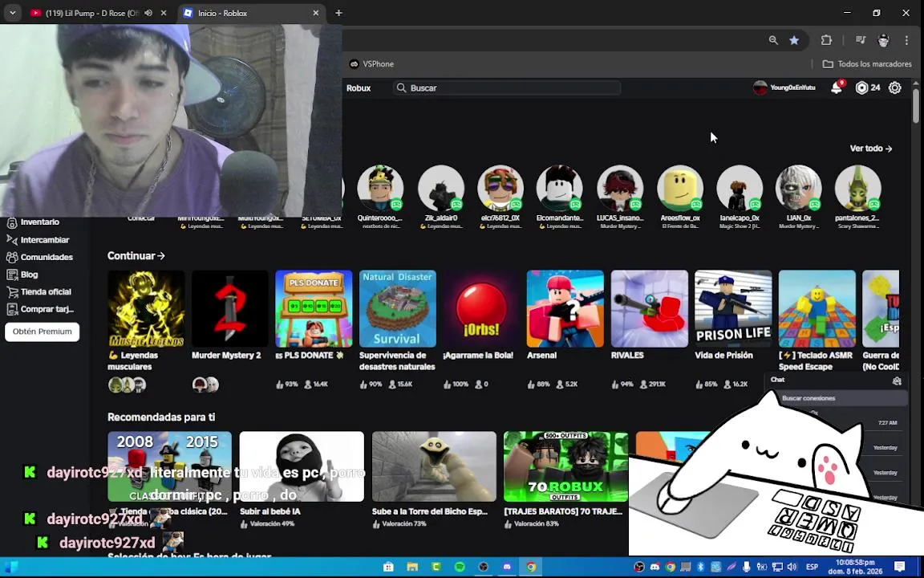The image size is (924, 578).
Task: Open the PLS DONATE game thumbnail
Action: (x=314, y=308)
